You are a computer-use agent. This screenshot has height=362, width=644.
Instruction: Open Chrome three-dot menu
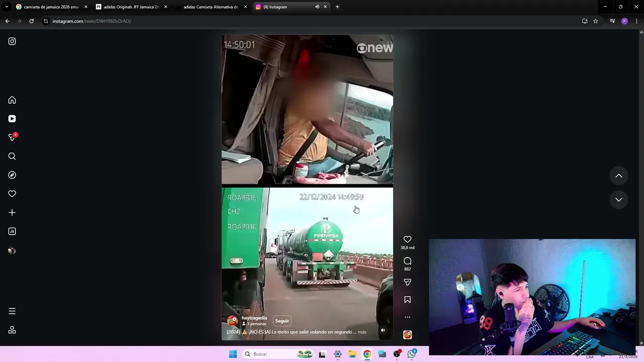[636, 21]
